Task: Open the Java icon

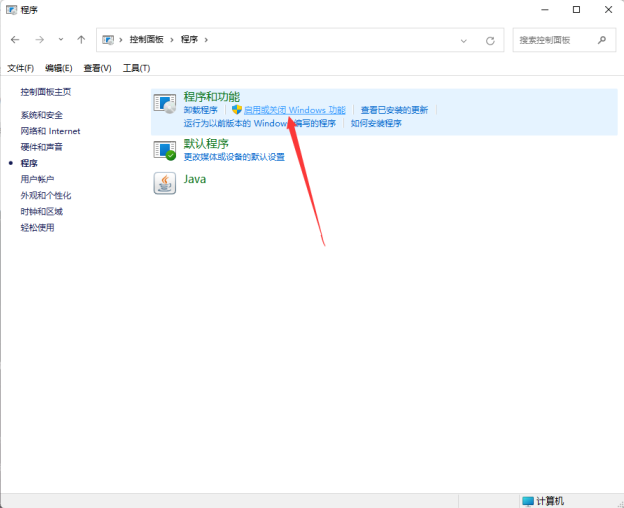Action: click(x=165, y=183)
